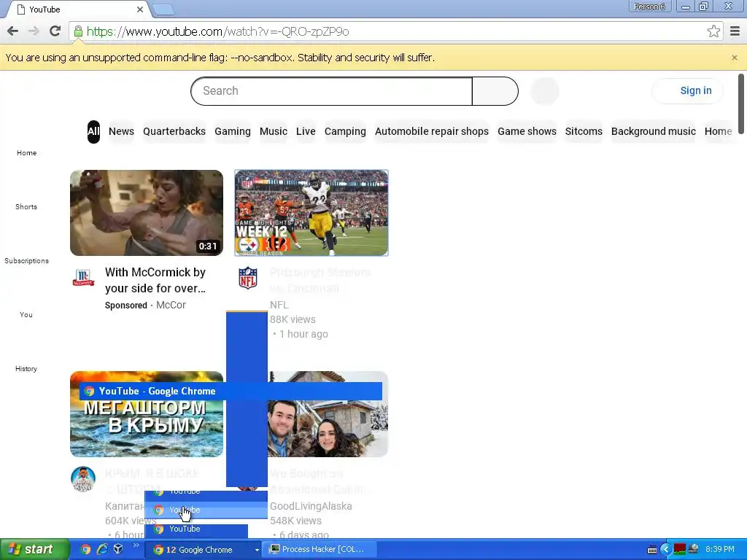Click the network computers tray icon
The height and width of the screenshot is (560, 747).
coord(693,549)
